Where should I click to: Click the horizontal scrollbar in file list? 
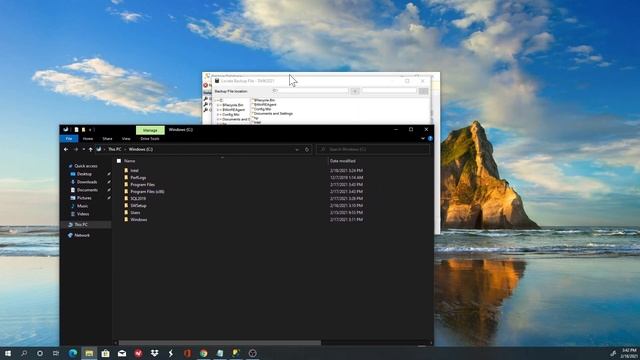tap(220, 343)
